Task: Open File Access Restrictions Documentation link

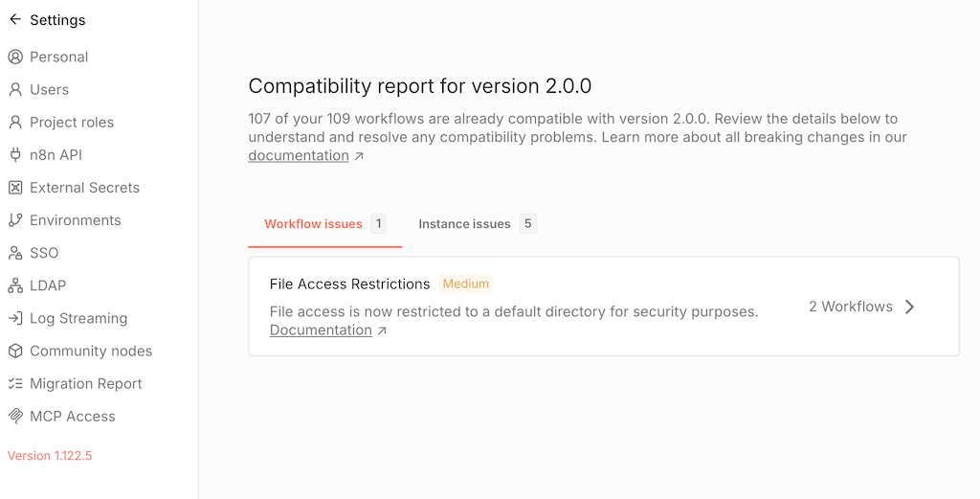Action: [x=321, y=330]
